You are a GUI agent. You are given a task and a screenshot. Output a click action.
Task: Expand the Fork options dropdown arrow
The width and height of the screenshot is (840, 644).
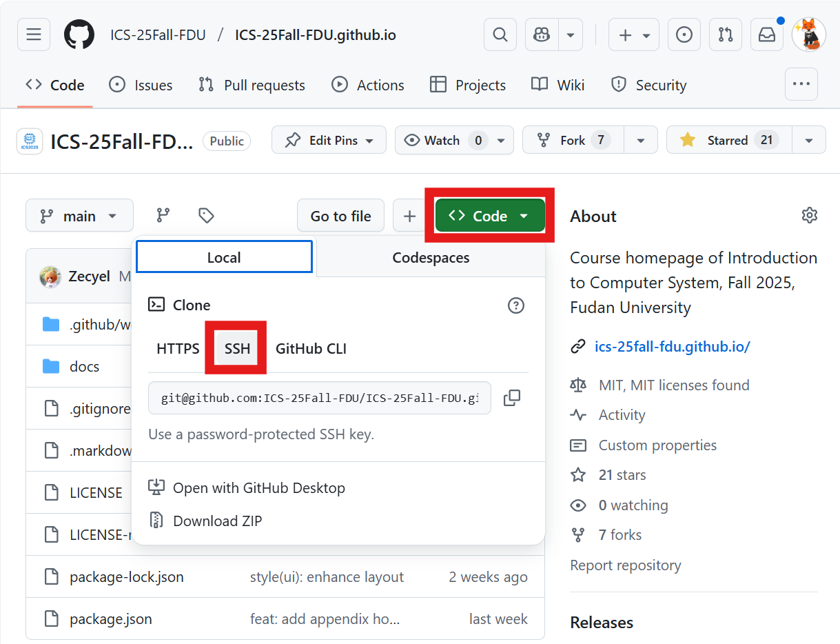point(641,140)
